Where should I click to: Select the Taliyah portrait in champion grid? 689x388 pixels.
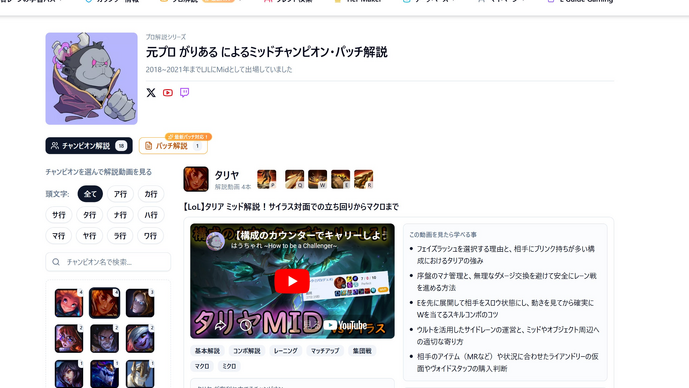coord(105,303)
